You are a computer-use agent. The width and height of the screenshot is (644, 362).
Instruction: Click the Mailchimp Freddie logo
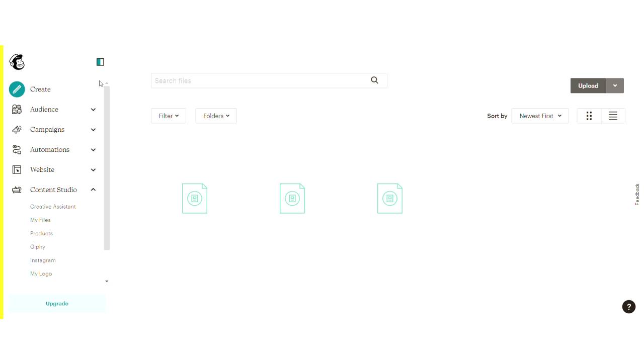17,61
